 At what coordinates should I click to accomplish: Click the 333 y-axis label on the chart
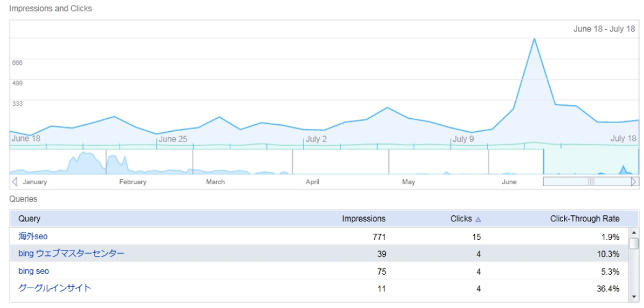17,103
